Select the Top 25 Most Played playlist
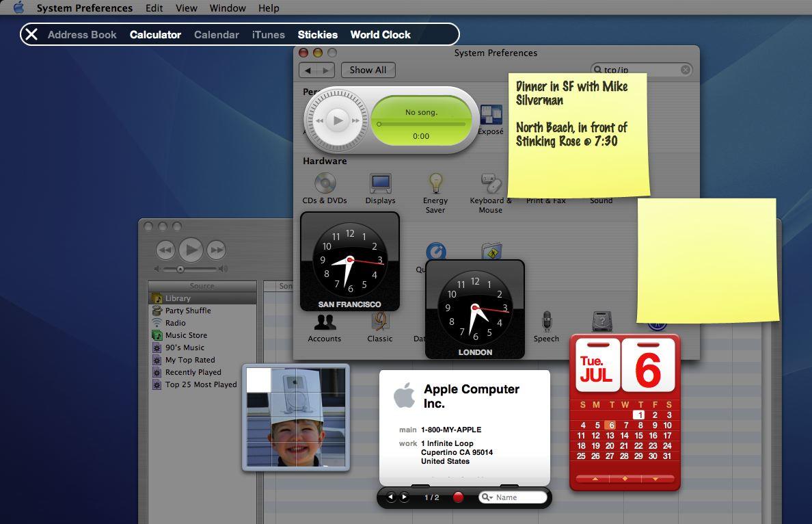 [x=202, y=384]
